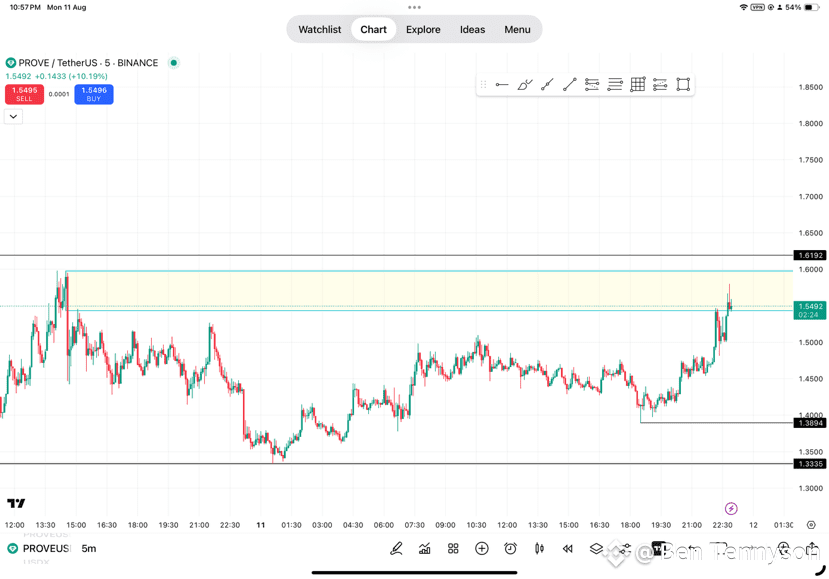
Task: Select the Chart tab
Action: point(373,30)
